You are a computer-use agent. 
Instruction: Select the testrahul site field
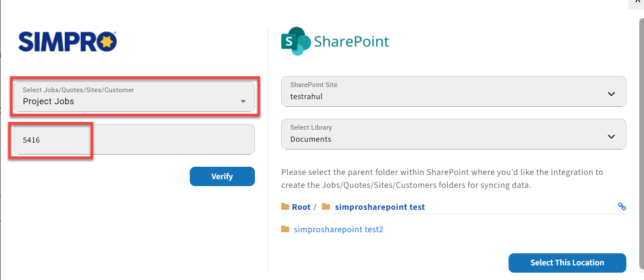pos(453,91)
